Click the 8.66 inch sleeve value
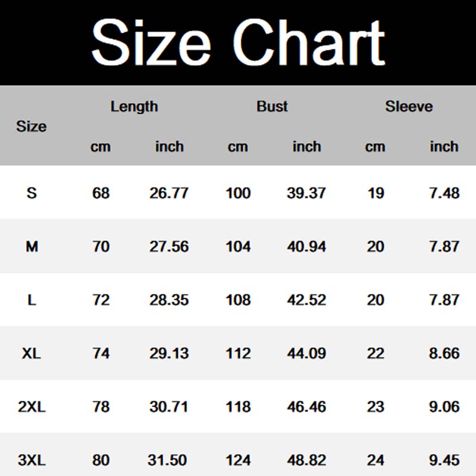Viewport: 476px width, 476px height. point(444,353)
